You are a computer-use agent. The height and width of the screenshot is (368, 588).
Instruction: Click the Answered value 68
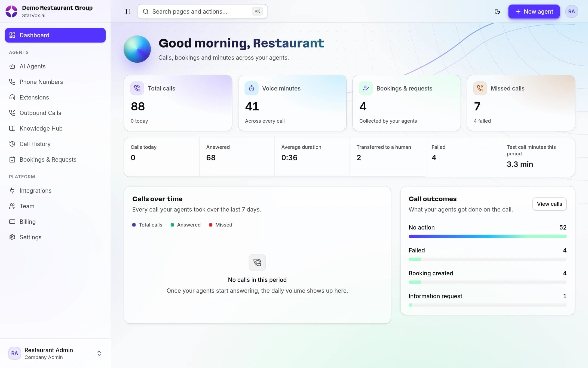coord(211,158)
